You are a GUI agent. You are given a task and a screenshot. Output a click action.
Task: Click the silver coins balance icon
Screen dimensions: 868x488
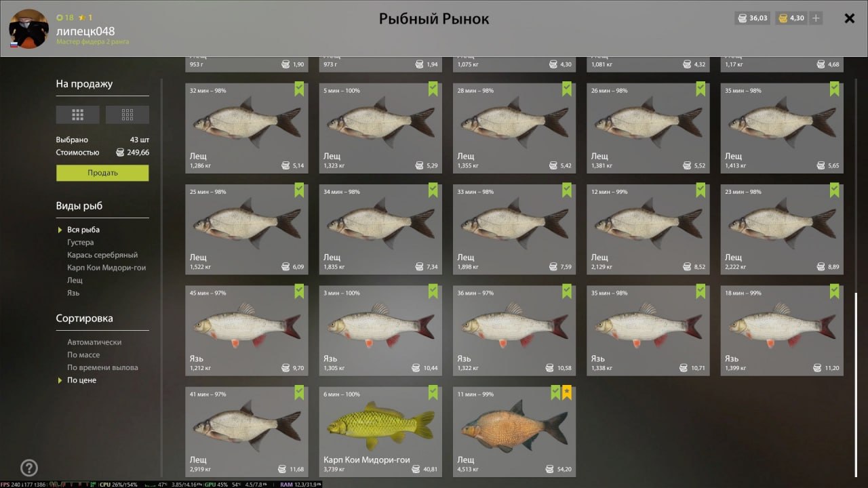[743, 18]
